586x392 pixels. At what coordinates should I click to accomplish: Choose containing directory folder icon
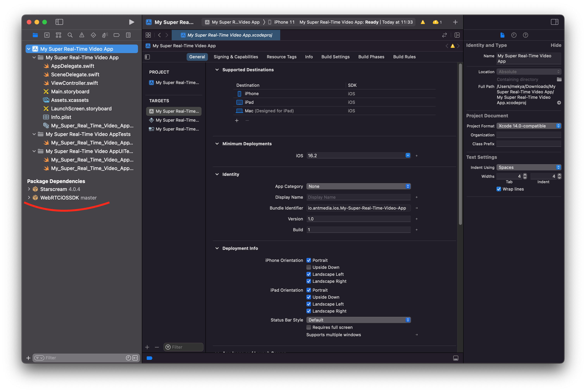coord(559,79)
